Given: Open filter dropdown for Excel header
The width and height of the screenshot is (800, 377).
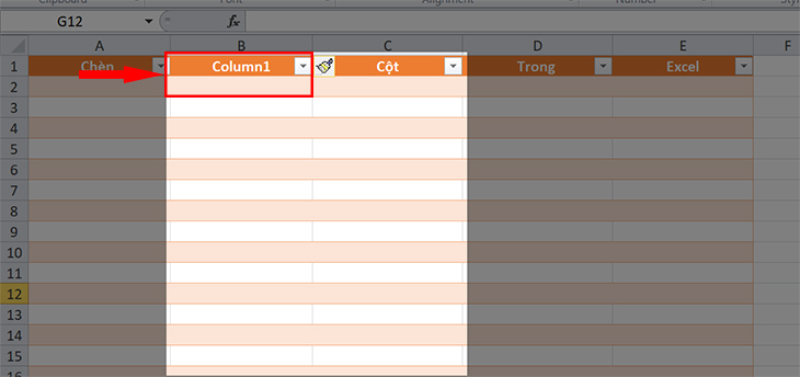Looking at the screenshot, I should 743,66.
